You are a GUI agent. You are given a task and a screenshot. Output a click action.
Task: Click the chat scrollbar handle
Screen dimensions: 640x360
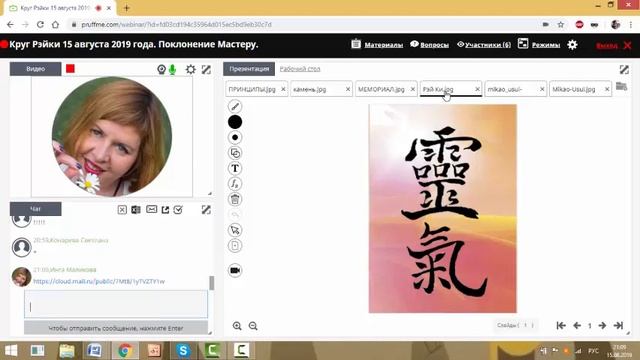click(x=211, y=283)
